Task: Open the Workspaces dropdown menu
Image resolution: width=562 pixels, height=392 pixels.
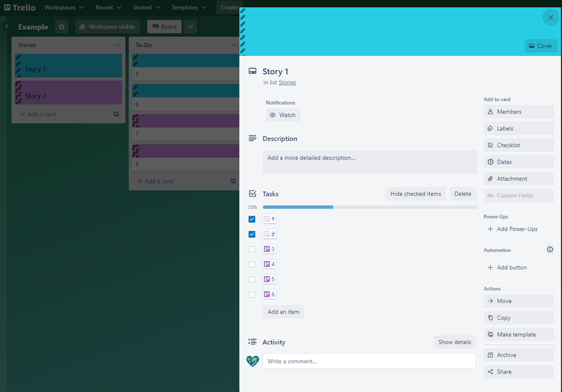Action: coord(64,7)
